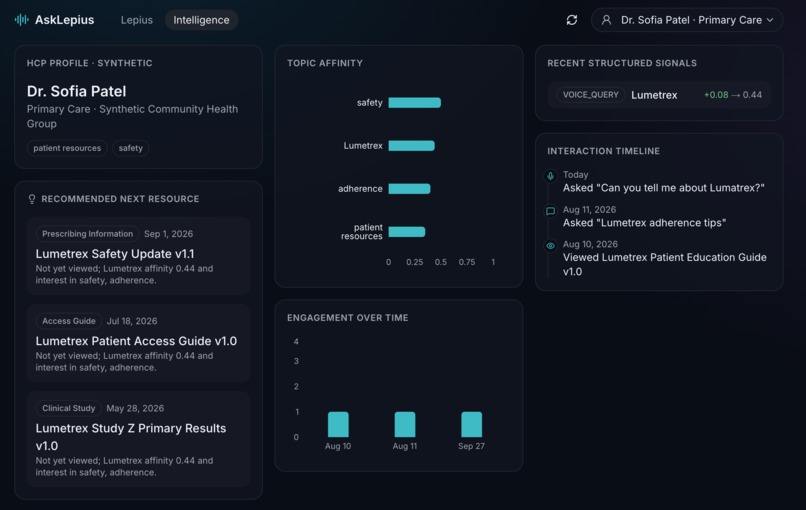806x510 pixels.
Task: Click the May 28, 2026 date
Action: (135, 408)
